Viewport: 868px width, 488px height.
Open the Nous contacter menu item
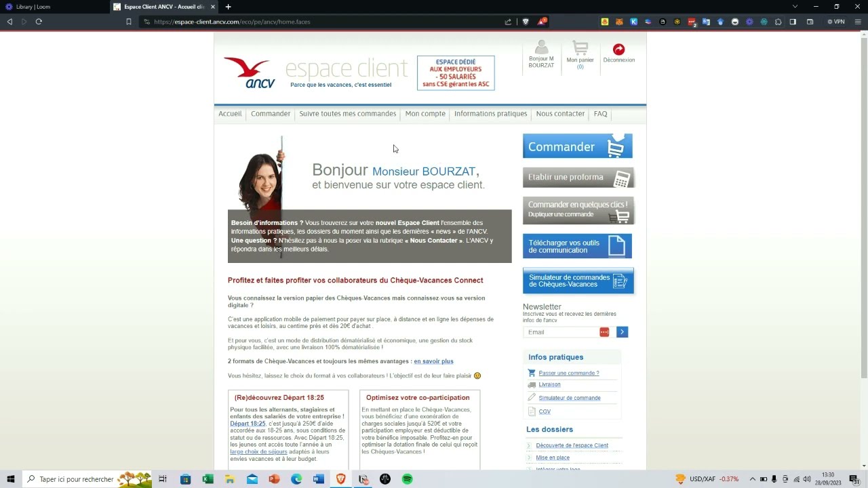coord(560,114)
